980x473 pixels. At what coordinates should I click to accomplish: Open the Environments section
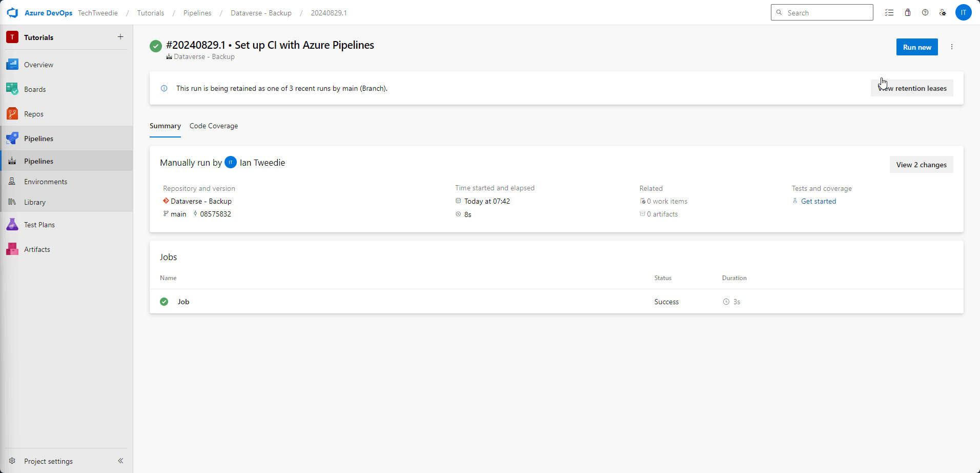46,181
